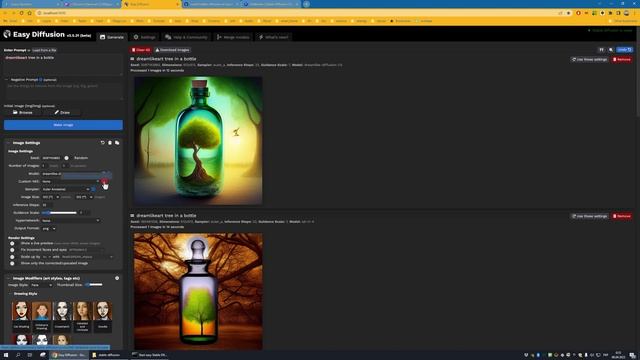Viewport: 640px width, 360px height.
Task: Collapse the Negative Prompt section
Action: click(x=7, y=80)
